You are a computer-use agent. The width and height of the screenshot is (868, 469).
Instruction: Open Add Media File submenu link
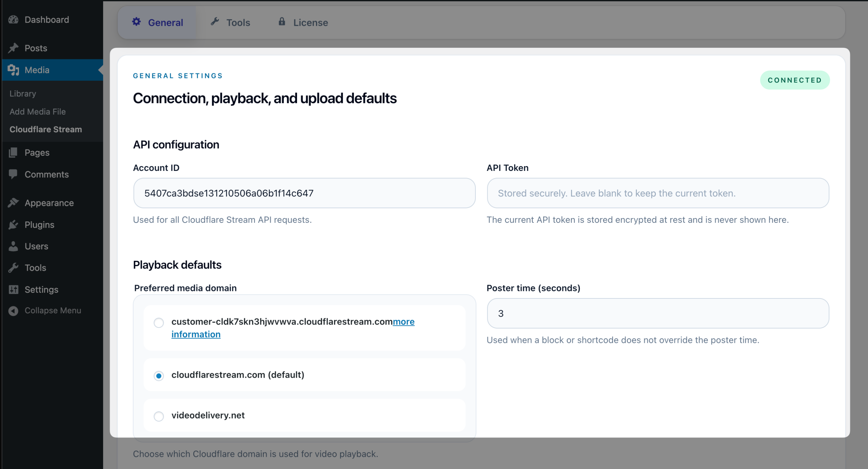coord(38,112)
